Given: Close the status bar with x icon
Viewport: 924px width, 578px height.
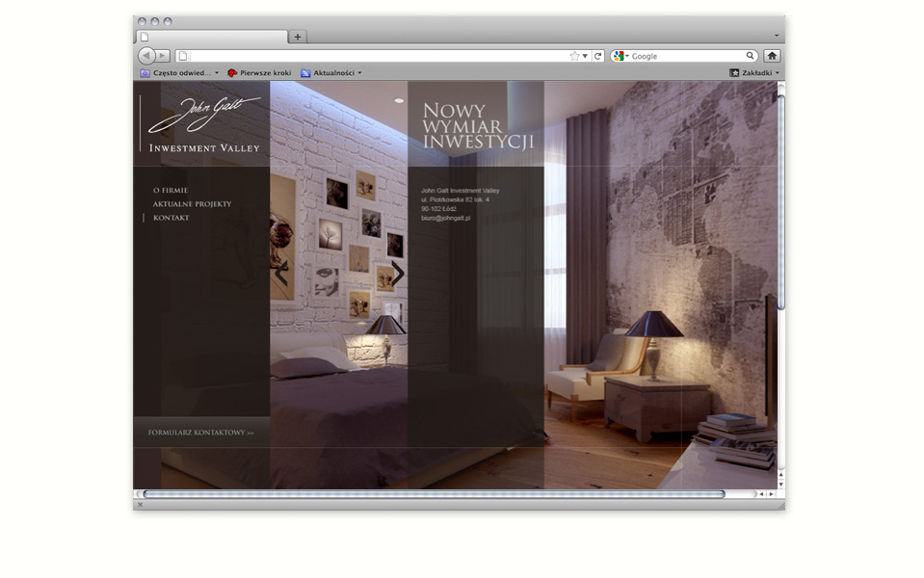Looking at the screenshot, I should (x=141, y=505).
